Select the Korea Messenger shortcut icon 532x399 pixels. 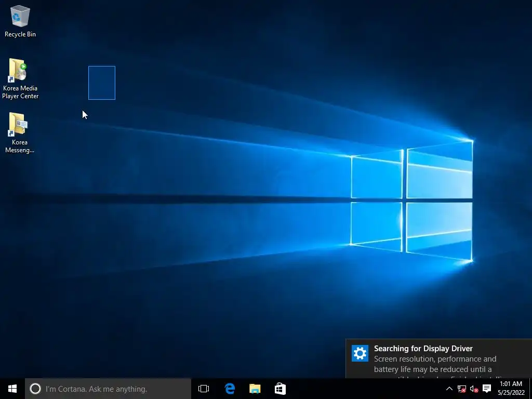point(20,132)
